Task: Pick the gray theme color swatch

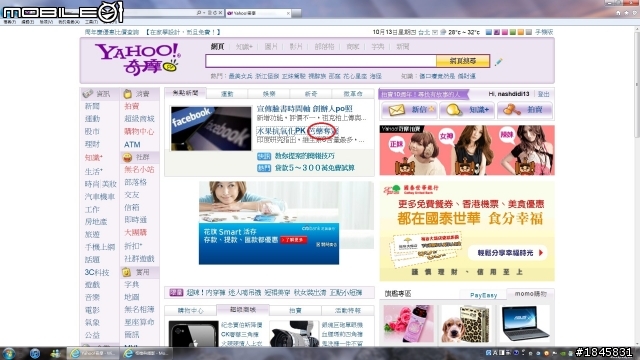Action: [529, 32]
